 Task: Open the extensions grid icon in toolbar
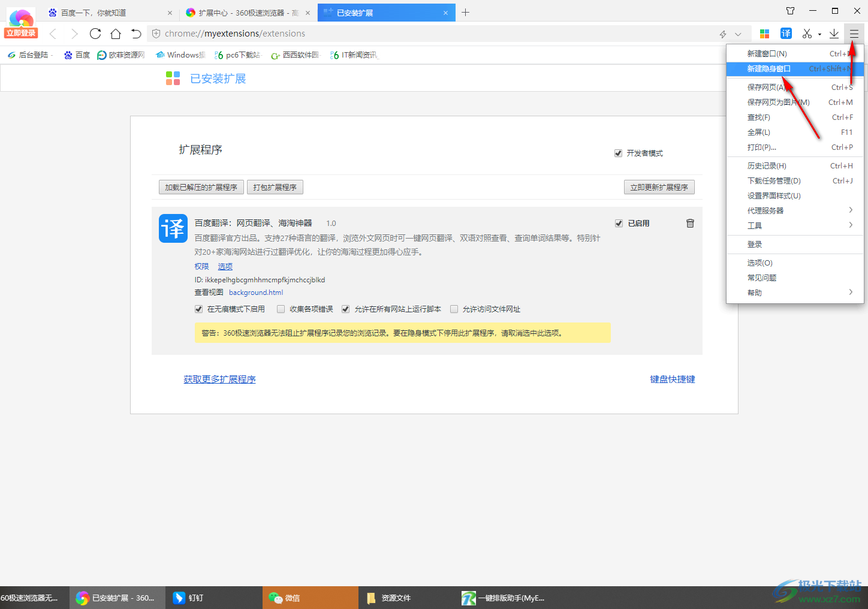click(x=764, y=34)
